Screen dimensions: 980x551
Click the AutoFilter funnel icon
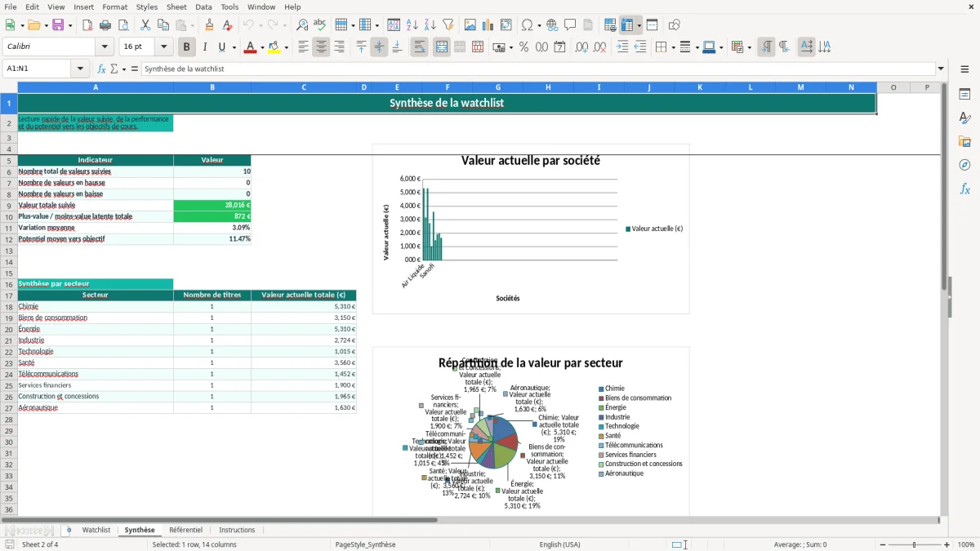(448, 25)
